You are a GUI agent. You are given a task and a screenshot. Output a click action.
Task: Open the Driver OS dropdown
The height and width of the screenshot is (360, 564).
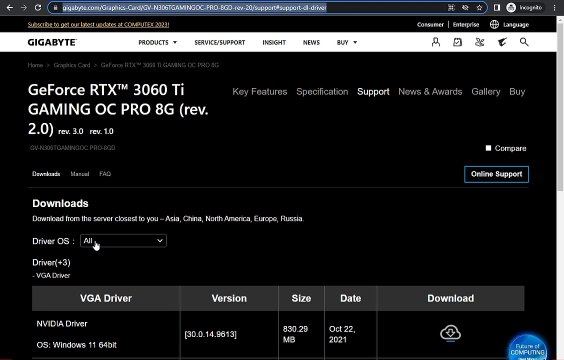tap(123, 241)
